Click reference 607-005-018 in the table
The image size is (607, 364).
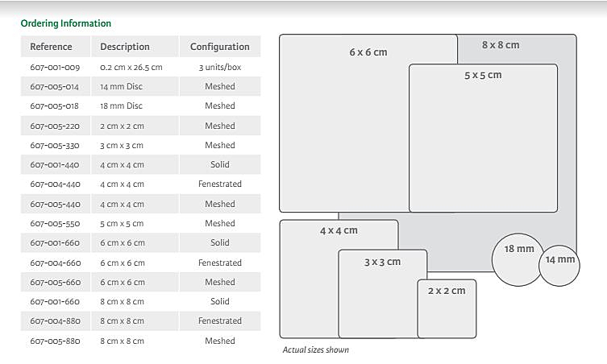tap(55, 105)
